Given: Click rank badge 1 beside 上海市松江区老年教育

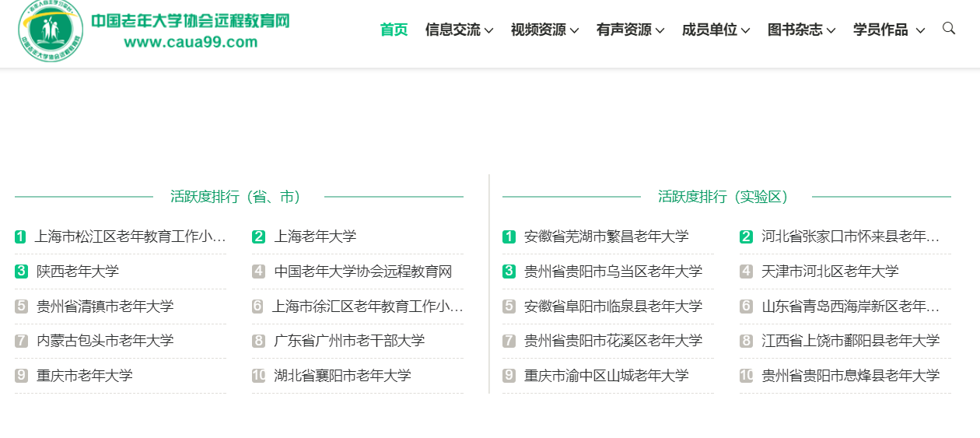Looking at the screenshot, I should click(21, 237).
